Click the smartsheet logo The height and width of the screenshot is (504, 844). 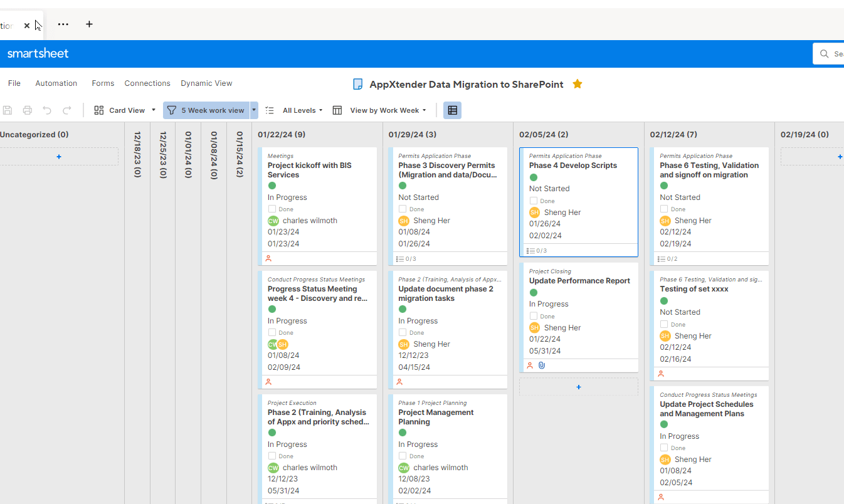coord(38,53)
